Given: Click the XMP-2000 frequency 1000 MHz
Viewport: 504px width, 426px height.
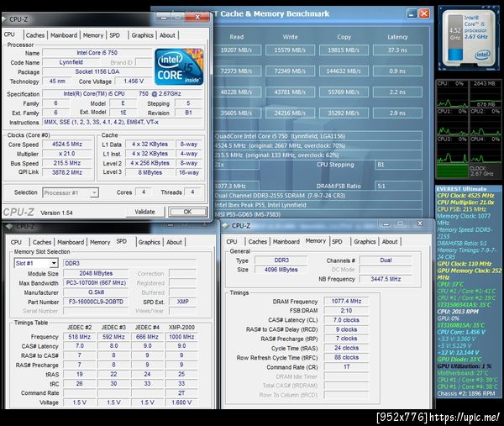Looking at the screenshot, I should tap(181, 337).
